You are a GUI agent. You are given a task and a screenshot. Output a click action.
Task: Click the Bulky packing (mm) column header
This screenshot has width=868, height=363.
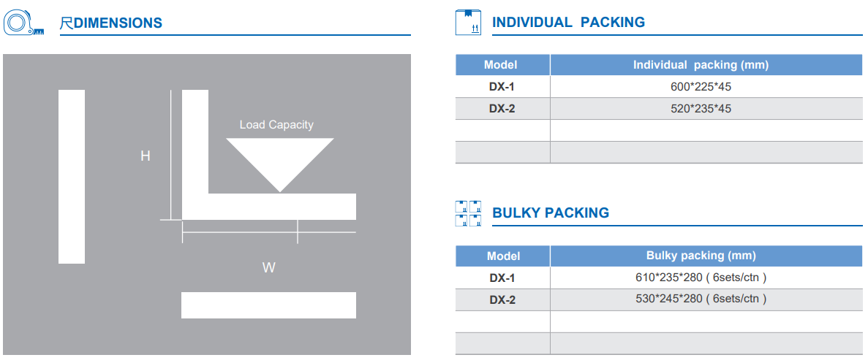pos(701,256)
